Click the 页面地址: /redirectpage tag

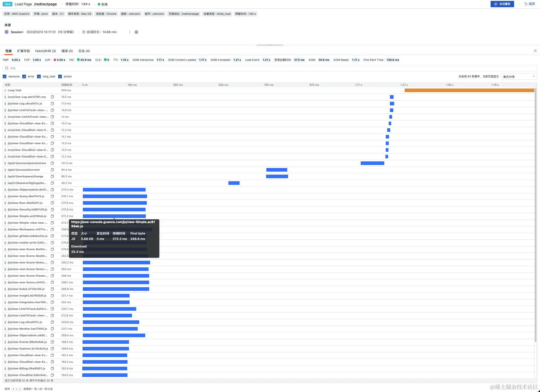184,14
